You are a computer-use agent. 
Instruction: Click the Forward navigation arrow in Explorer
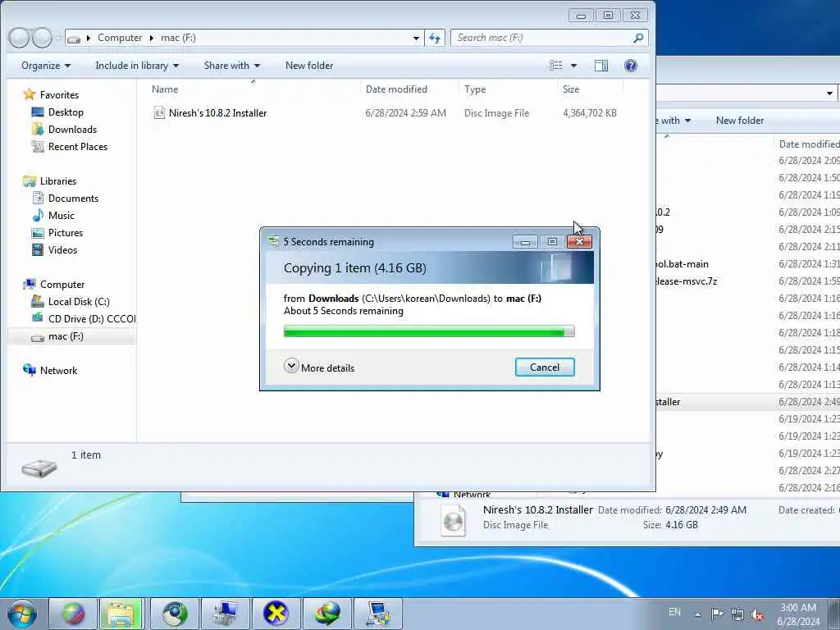tap(42, 38)
